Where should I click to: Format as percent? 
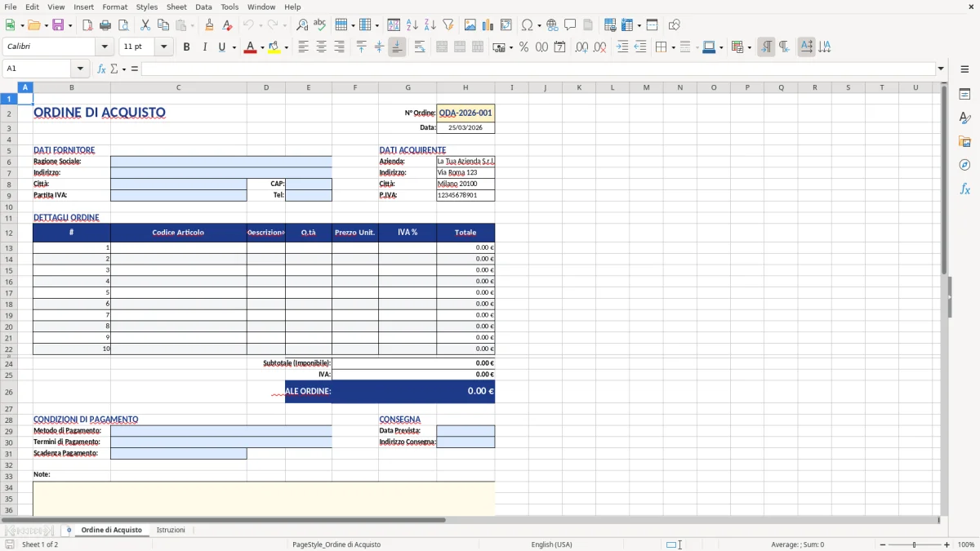(523, 47)
